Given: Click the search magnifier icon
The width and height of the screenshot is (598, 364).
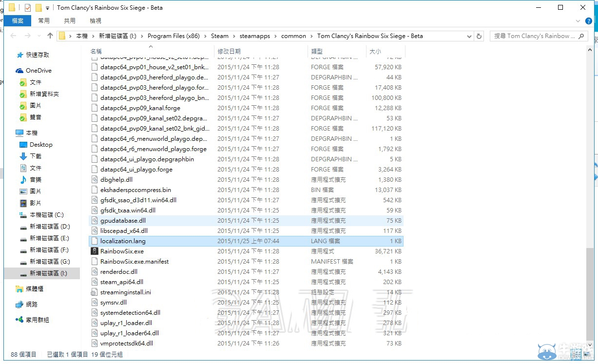Looking at the screenshot, I should [581, 36].
